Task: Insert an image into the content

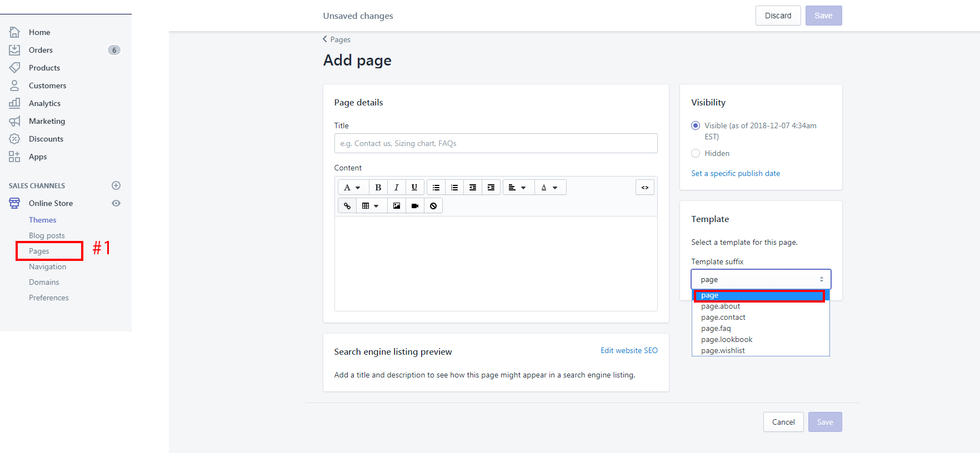Action: (x=396, y=206)
